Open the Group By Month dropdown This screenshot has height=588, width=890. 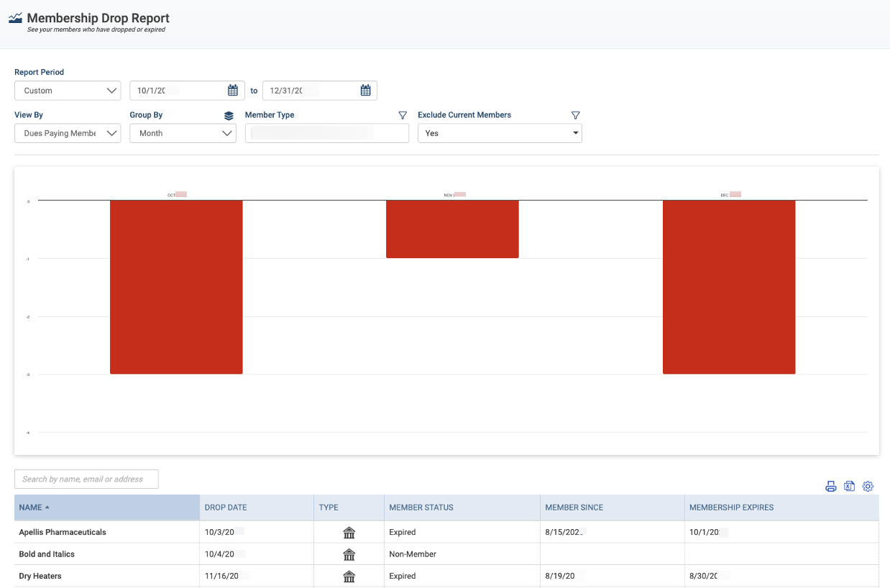(183, 133)
